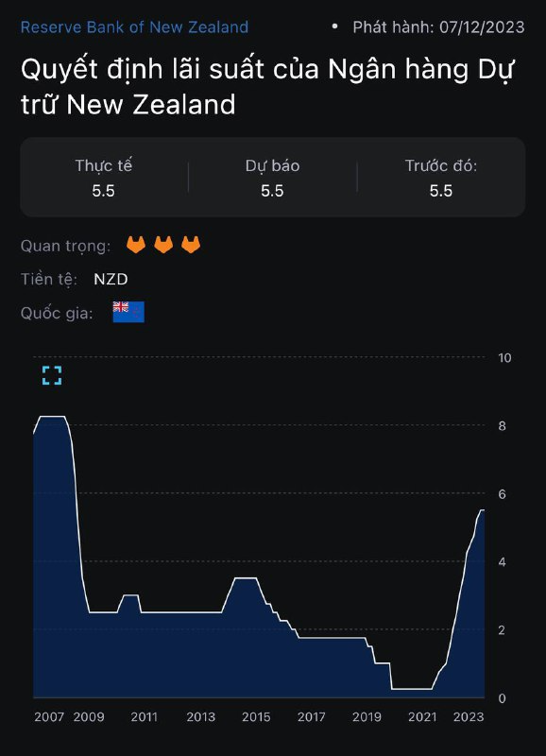Open the Reserve Bank of New Zealand link
546x756 pixels.
pyautogui.click(x=134, y=27)
